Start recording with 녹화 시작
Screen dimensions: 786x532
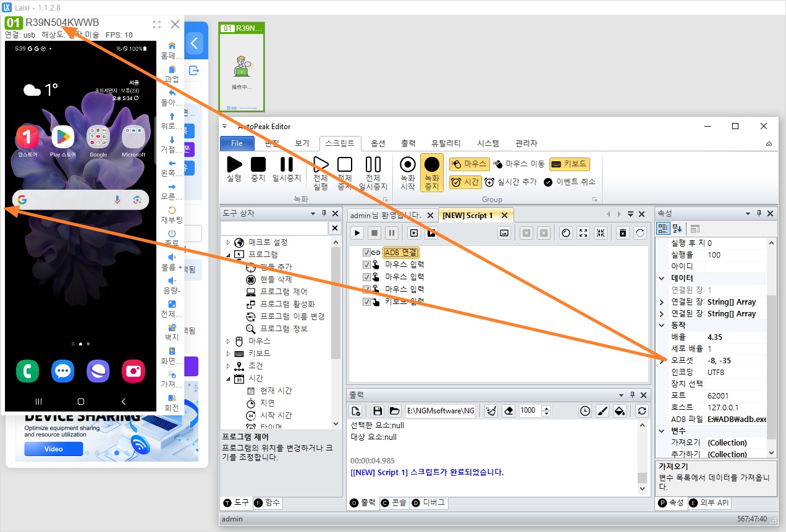(x=407, y=173)
